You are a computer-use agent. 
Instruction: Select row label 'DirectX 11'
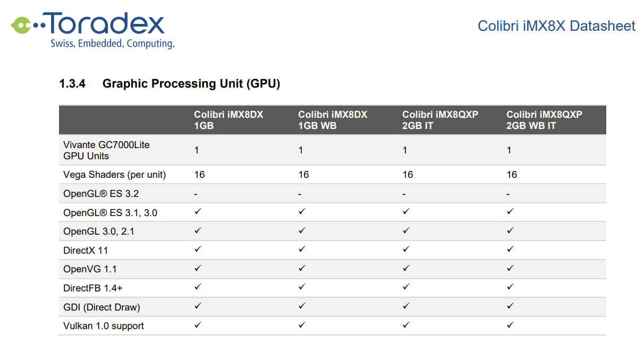[x=86, y=251]
